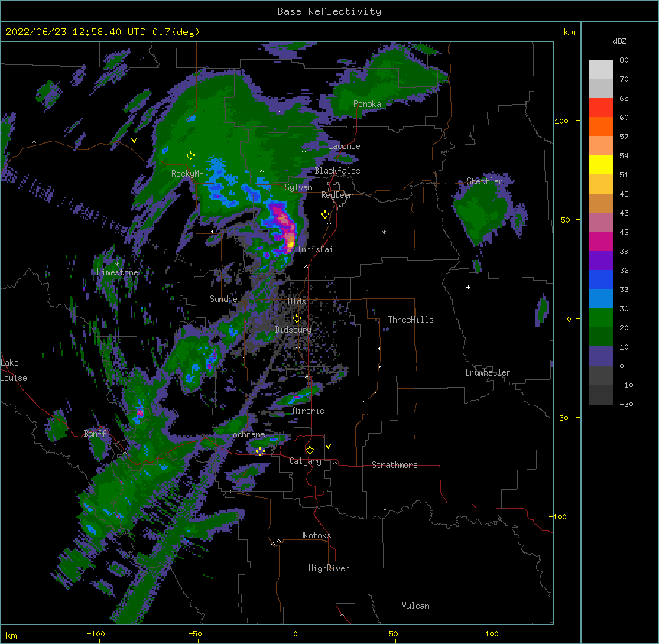Screen dimensions: 659x644
Task: Click the Stettler town label
Action: click(x=485, y=181)
